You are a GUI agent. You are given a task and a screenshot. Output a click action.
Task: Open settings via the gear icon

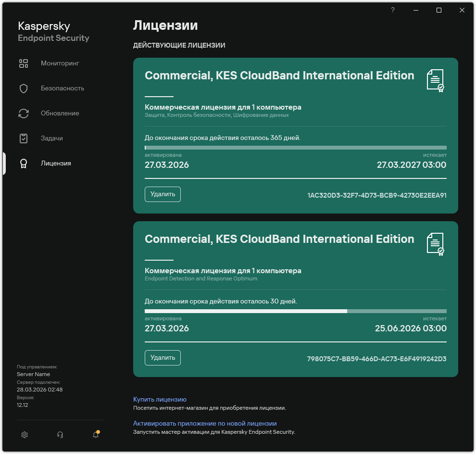pyautogui.click(x=25, y=435)
